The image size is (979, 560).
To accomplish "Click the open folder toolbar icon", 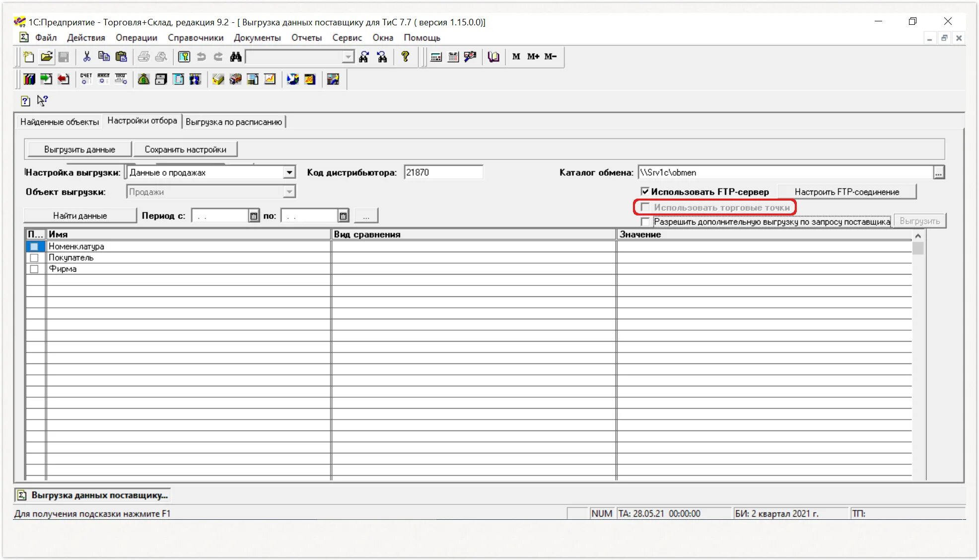I will tap(47, 57).
